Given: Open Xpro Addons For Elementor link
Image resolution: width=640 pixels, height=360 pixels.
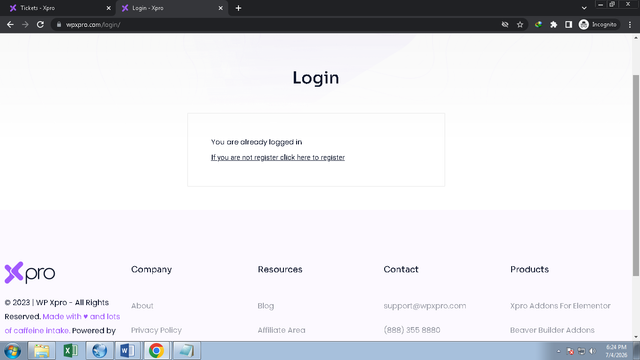Looking at the screenshot, I should pyautogui.click(x=560, y=306).
